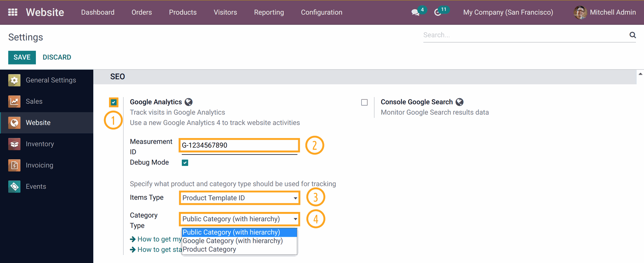Click the Measurement ID input field
The width and height of the screenshot is (644, 263).
[239, 145]
